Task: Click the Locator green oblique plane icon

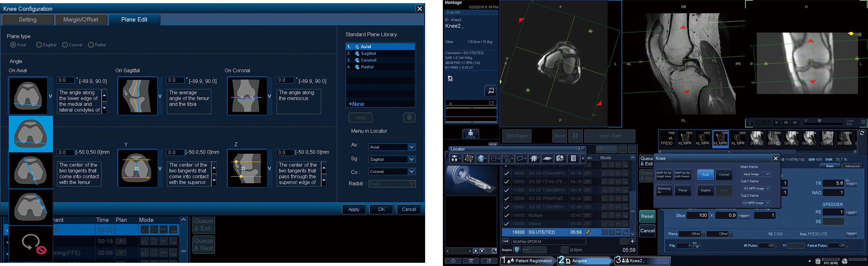Action: [521, 159]
